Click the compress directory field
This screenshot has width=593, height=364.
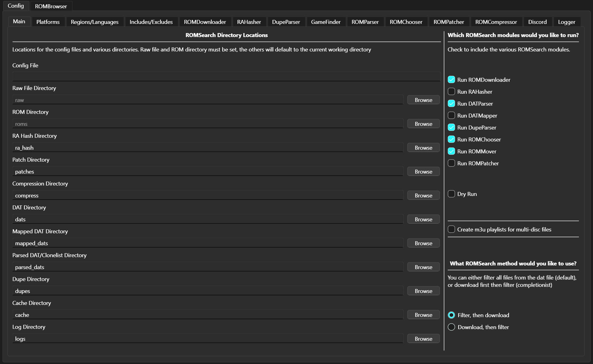point(208,195)
